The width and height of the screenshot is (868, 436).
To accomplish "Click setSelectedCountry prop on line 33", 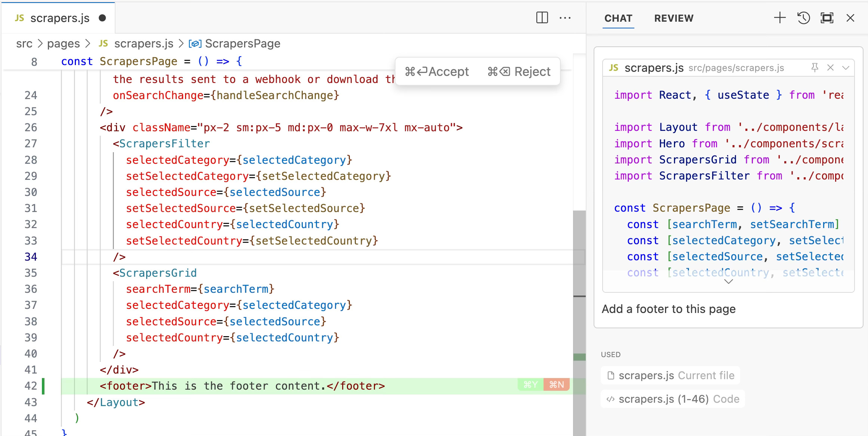I will pyautogui.click(x=184, y=241).
